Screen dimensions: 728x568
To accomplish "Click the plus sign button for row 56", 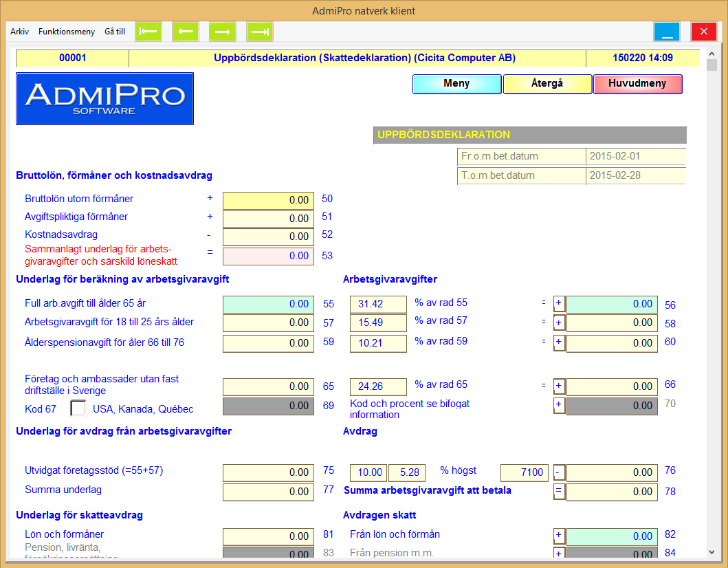I will coord(559,304).
